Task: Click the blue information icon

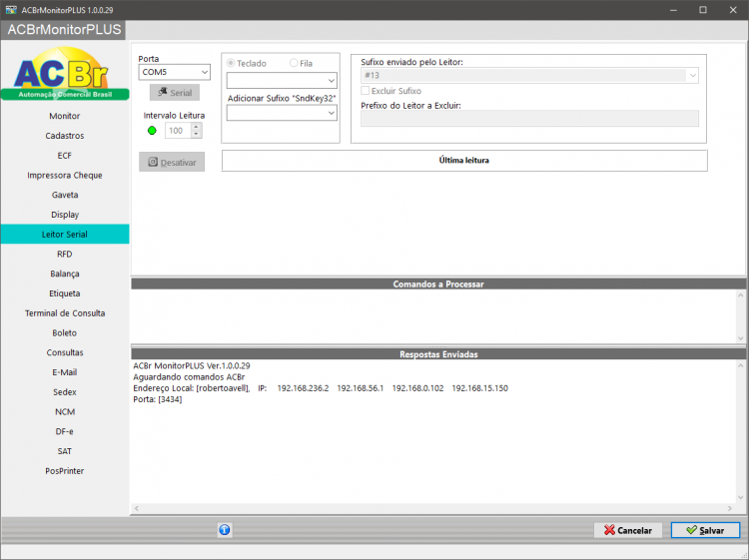Action: pos(225,529)
